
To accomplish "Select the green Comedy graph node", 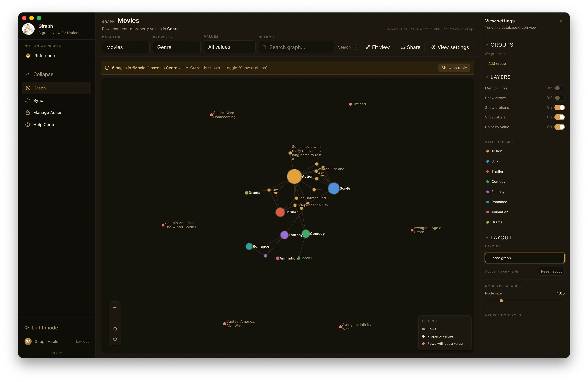I will pyautogui.click(x=306, y=233).
